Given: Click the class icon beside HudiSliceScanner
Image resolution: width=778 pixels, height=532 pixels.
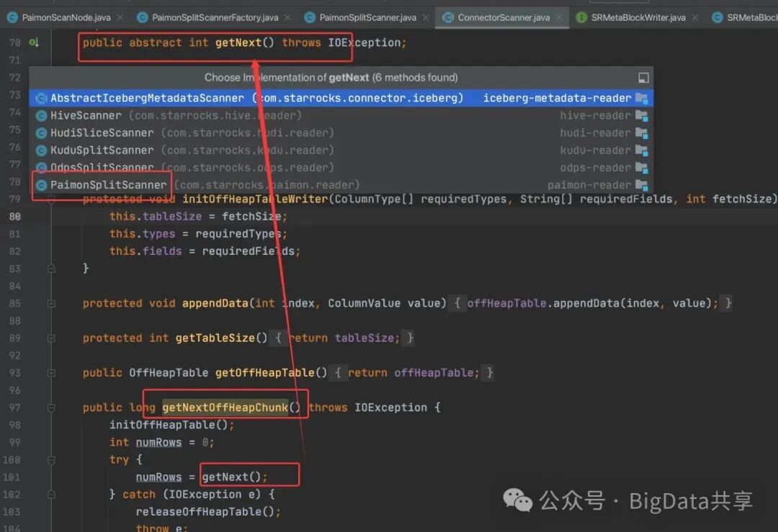Looking at the screenshot, I should pyautogui.click(x=42, y=133).
